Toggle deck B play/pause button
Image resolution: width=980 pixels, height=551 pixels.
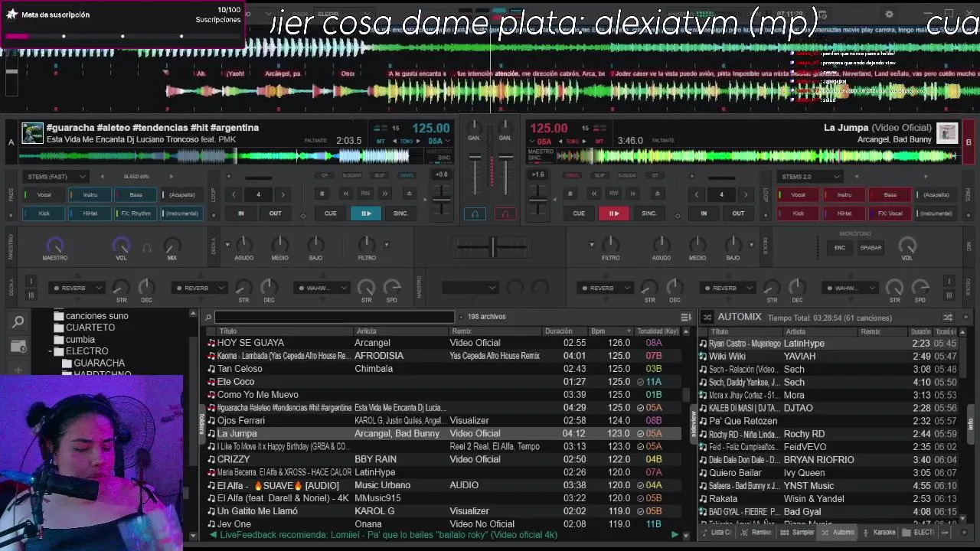click(613, 214)
